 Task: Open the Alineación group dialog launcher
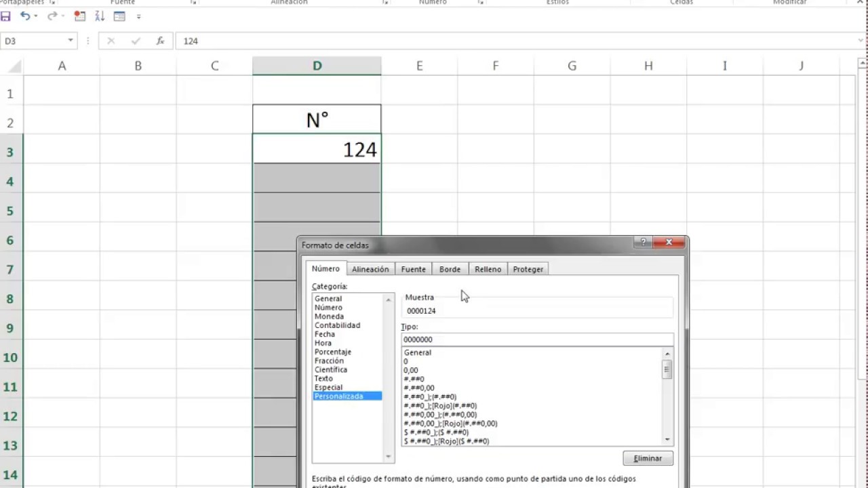(x=385, y=3)
